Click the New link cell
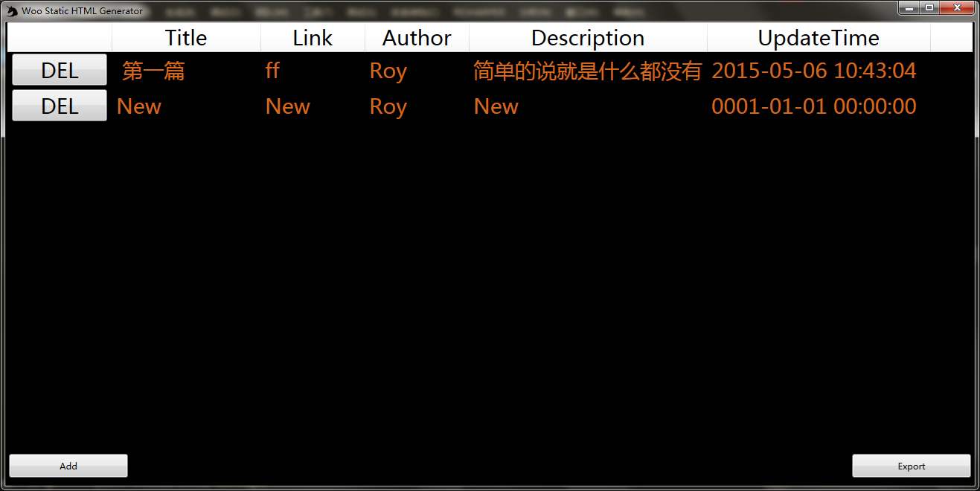This screenshot has height=491, width=980. tap(288, 106)
